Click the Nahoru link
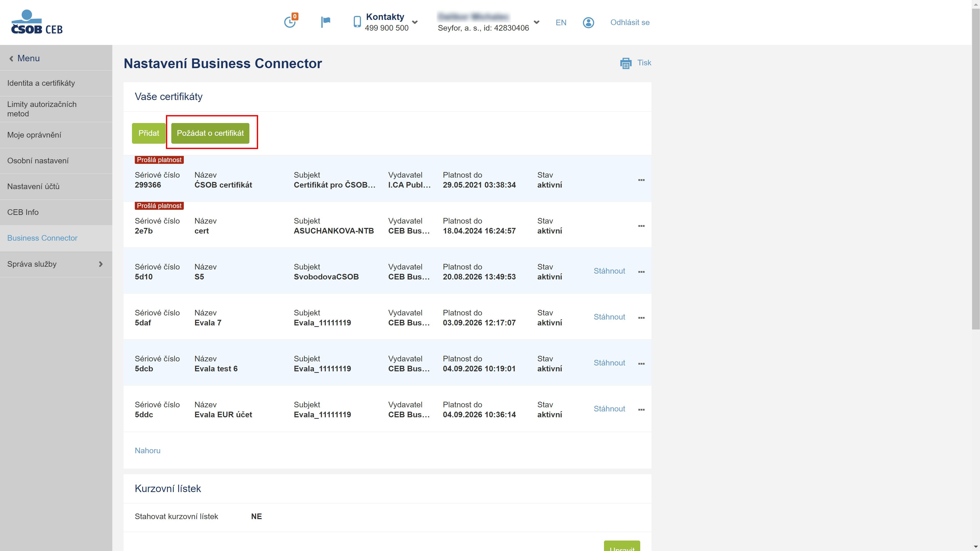Viewport: 980px width, 551px height. point(148,451)
